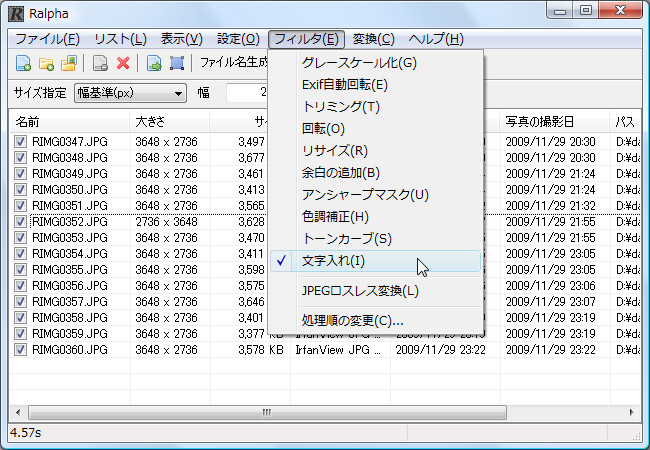Click the add folder toolbar icon
This screenshot has height=450, width=650.
[46, 63]
